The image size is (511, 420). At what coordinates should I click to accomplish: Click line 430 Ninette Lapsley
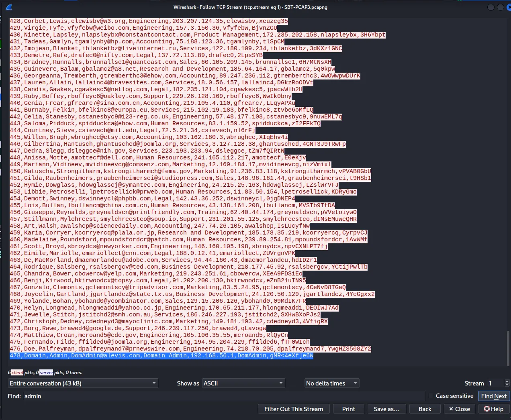[x=197, y=35]
